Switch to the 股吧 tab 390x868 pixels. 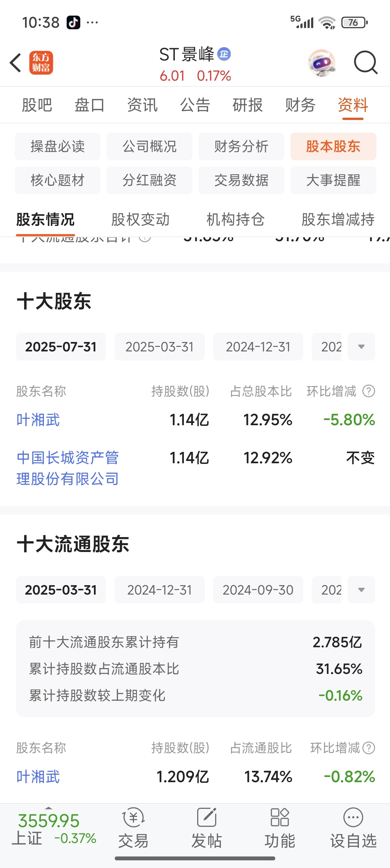[37, 105]
